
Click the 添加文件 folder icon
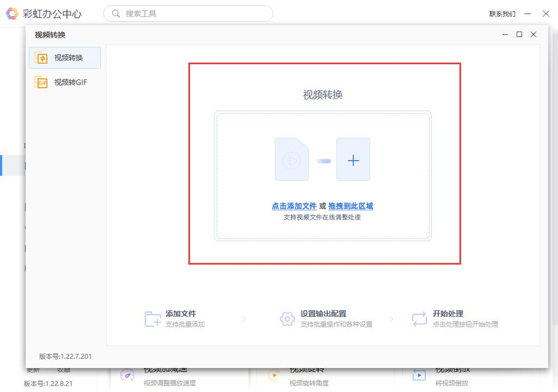[152, 319]
